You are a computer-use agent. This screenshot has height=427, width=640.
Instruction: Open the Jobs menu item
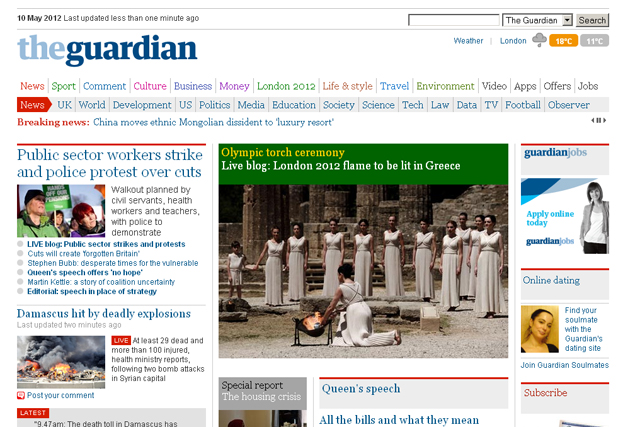click(588, 86)
